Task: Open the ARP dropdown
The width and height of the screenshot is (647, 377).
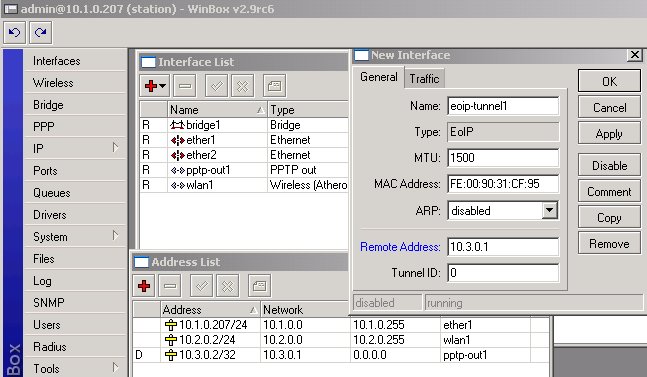Action: [550, 210]
